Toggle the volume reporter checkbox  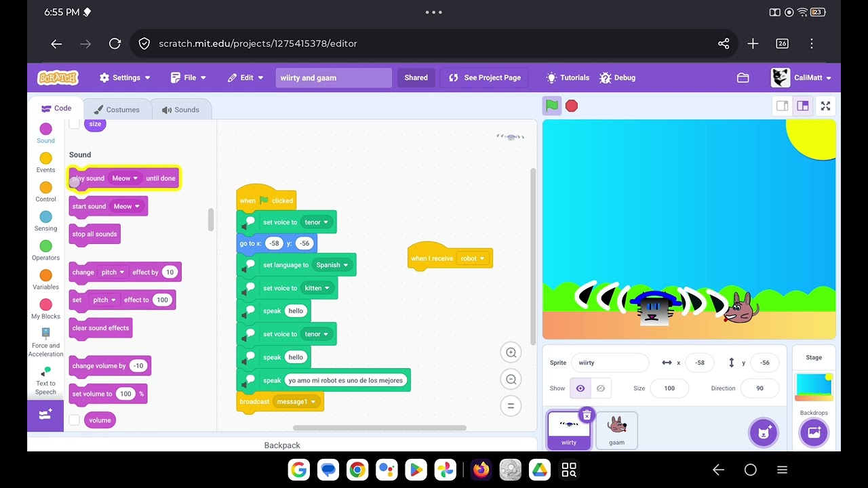pyautogui.click(x=75, y=420)
